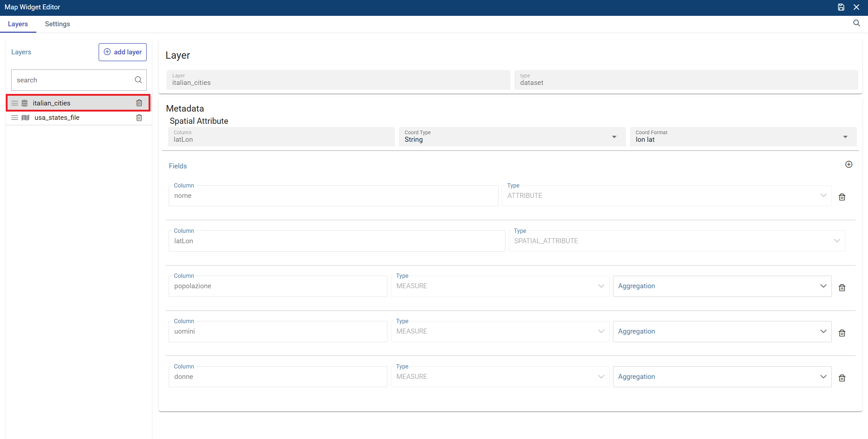Viewport: 868px width, 439px height.
Task: Grab the drag handle of italian_cities
Action: (15, 103)
